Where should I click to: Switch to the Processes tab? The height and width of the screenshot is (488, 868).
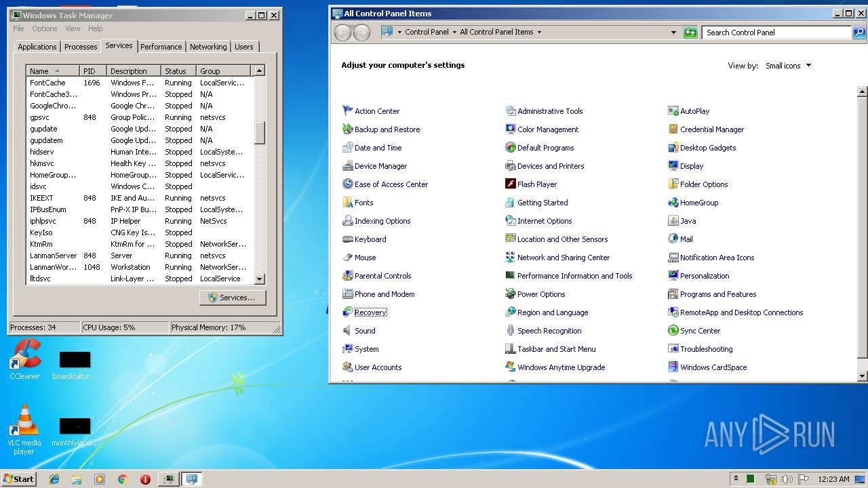(x=81, y=47)
